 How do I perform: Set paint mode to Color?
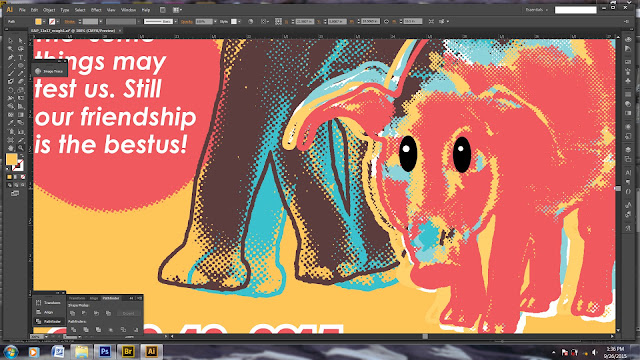coord(9,177)
